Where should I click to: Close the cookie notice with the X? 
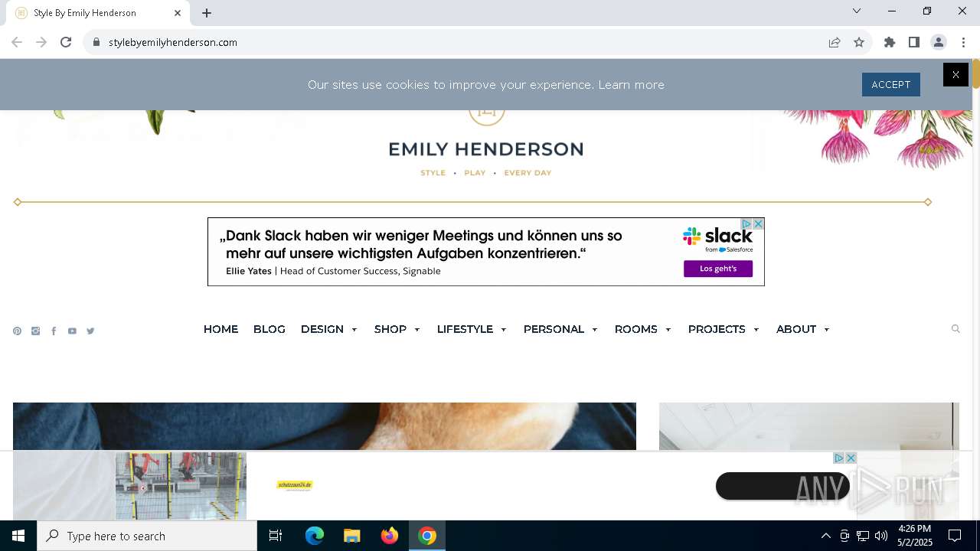pyautogui.click(x=955, y=74)
